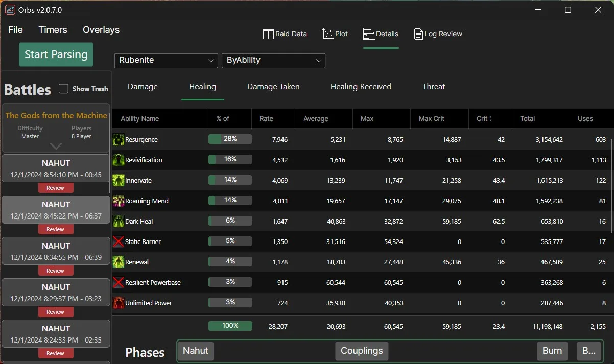Open the ByAbility grouping dropdown
The image size is (614, 364).
coord(273,60)
